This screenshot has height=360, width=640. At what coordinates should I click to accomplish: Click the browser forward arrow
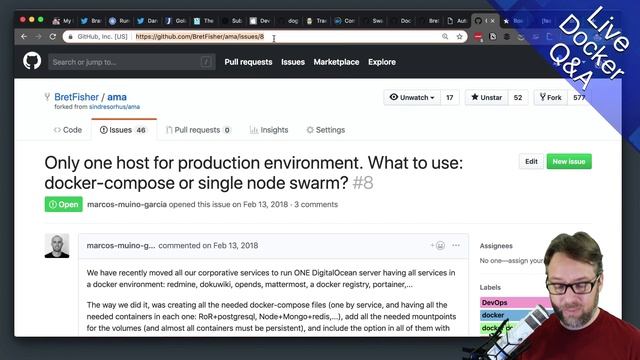pyautogui.click(x=38, y=37)
